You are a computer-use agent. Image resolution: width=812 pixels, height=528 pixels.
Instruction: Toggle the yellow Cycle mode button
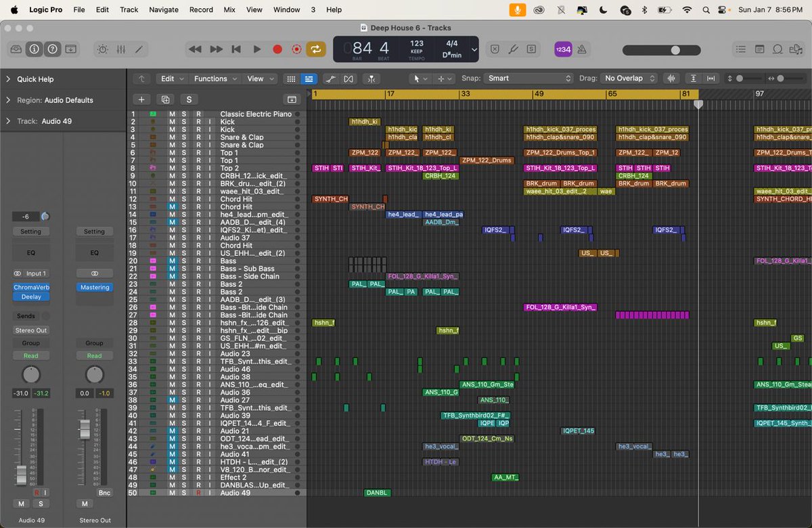(x=315, y=49)
